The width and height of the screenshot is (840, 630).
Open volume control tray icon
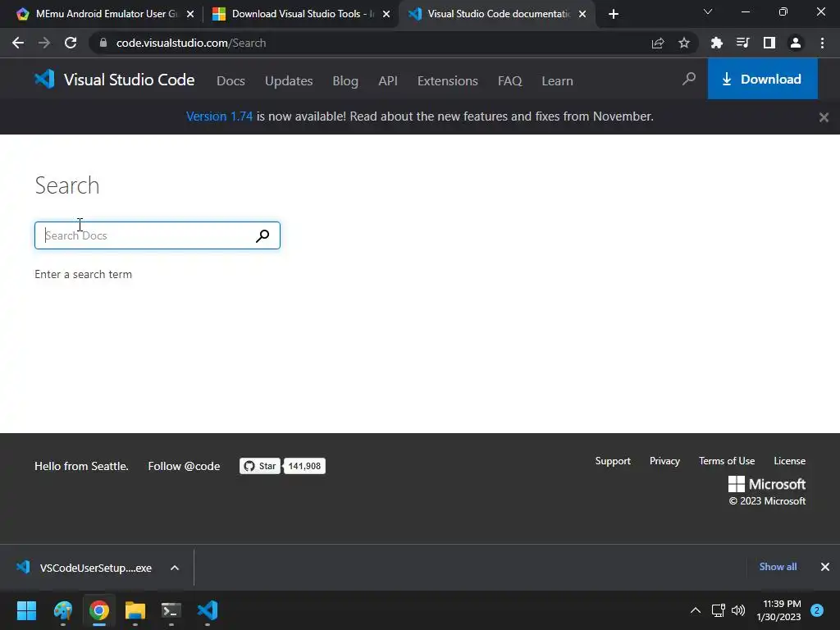738,610
